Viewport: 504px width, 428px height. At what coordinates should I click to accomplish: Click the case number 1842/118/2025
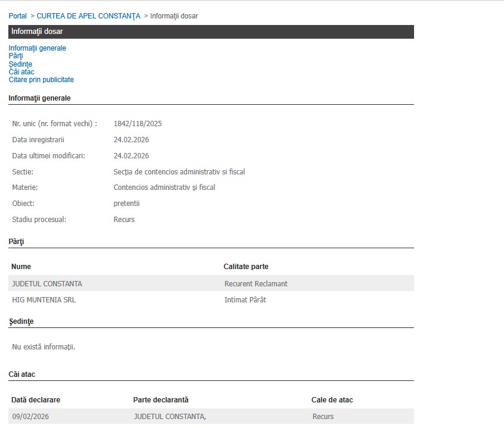[138, 124]
